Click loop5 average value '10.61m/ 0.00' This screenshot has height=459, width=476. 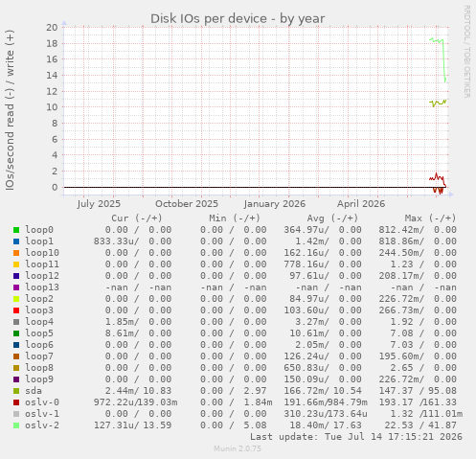click(326, 333)
